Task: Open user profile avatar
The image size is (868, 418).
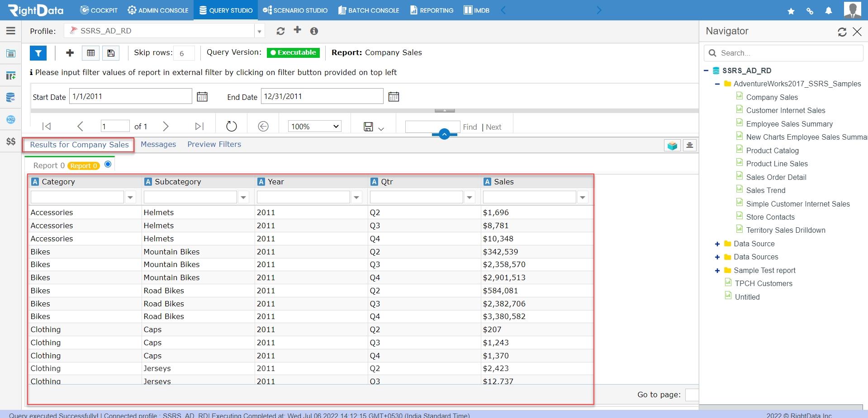Action: tap(852, 9)
